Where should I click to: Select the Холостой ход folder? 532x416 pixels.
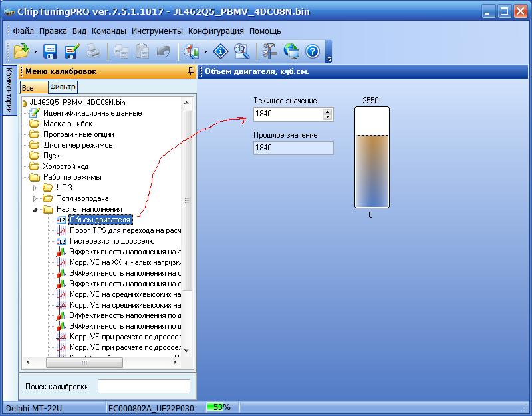65,166
